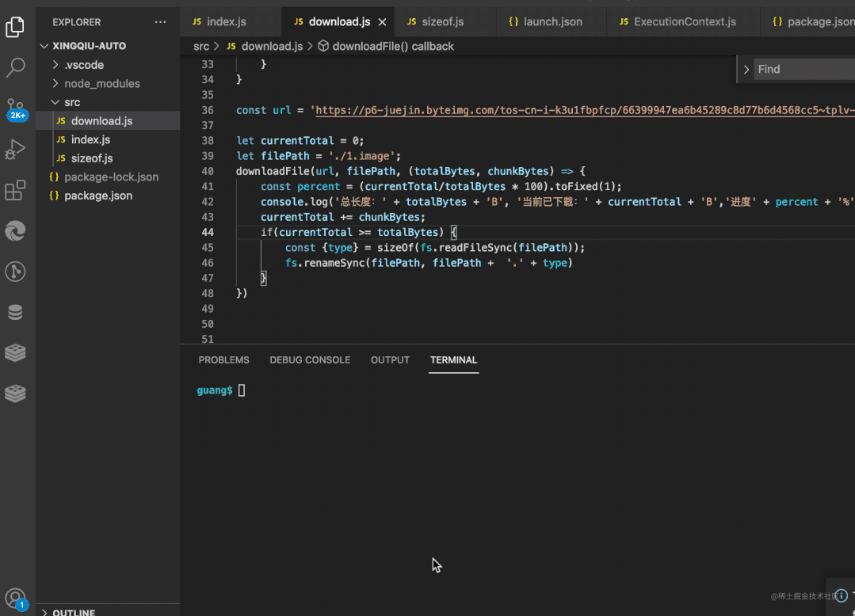Open the Run and Debug view

(16, 150)
